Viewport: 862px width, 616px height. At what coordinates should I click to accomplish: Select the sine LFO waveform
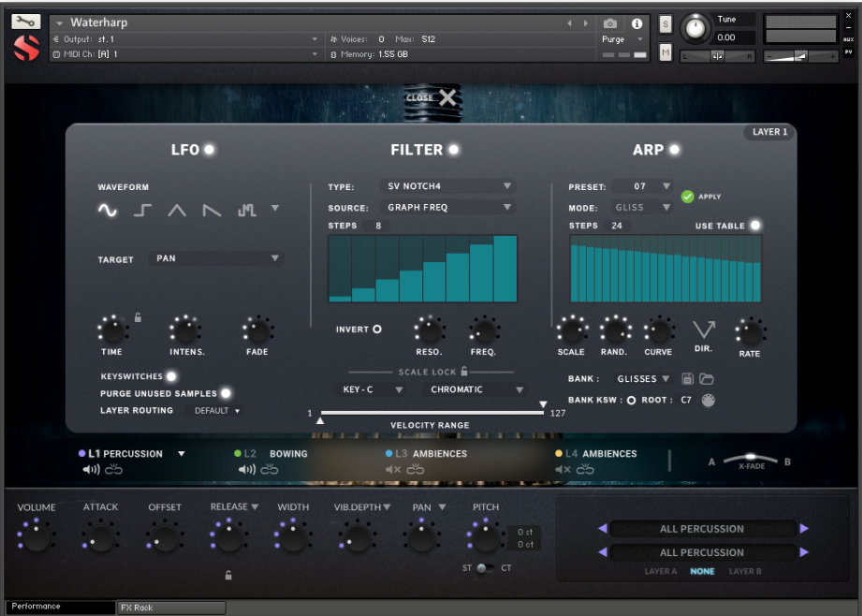click(107, 211)
